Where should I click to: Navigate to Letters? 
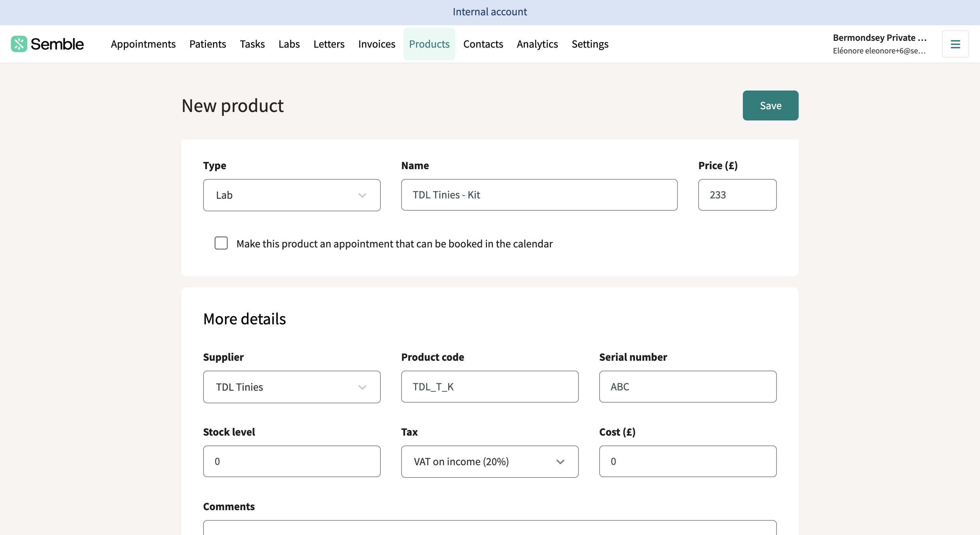[x=329, y=44]
